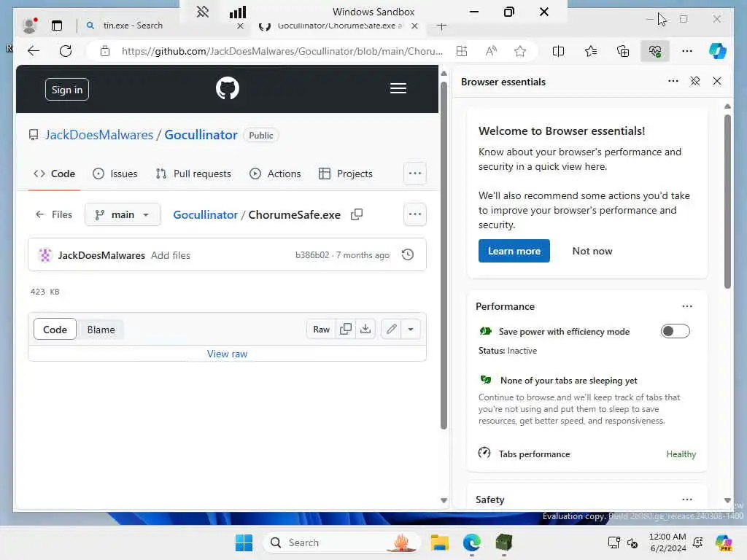Click the Sign in button
The width and height of the screenshot is (747, 560).
[67, 90]
